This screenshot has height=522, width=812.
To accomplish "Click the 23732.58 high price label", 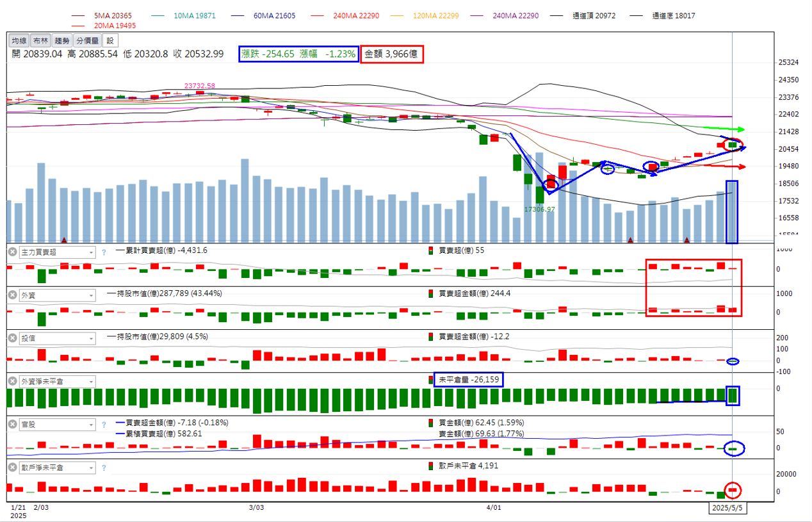I will [x=200, y=86].
